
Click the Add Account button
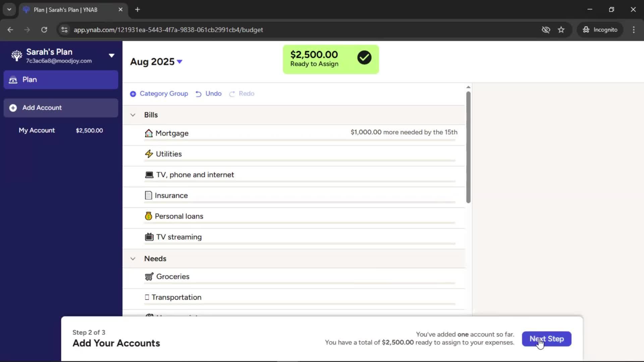61,108
